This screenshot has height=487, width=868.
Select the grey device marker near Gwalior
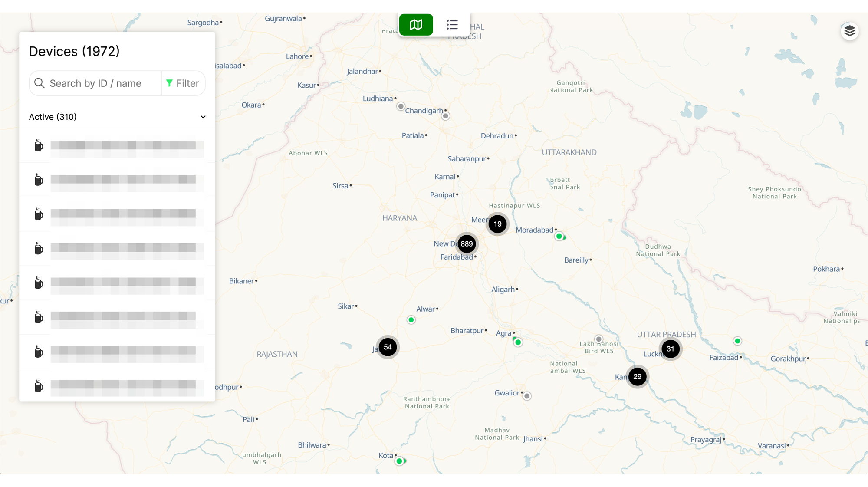527,396
